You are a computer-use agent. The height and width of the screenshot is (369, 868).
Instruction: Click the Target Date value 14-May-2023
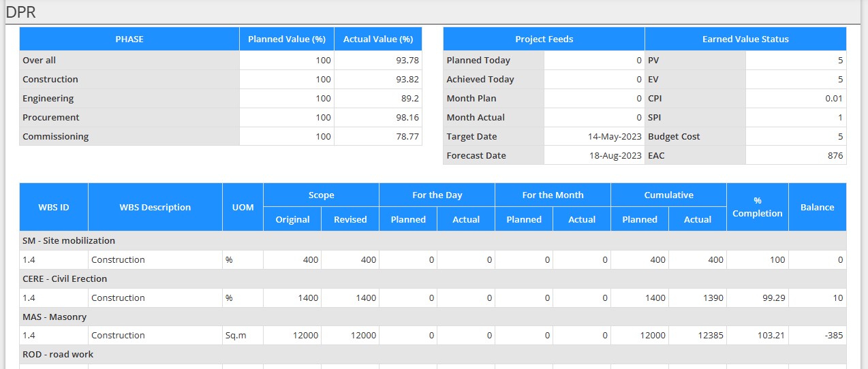click(615, 137)
